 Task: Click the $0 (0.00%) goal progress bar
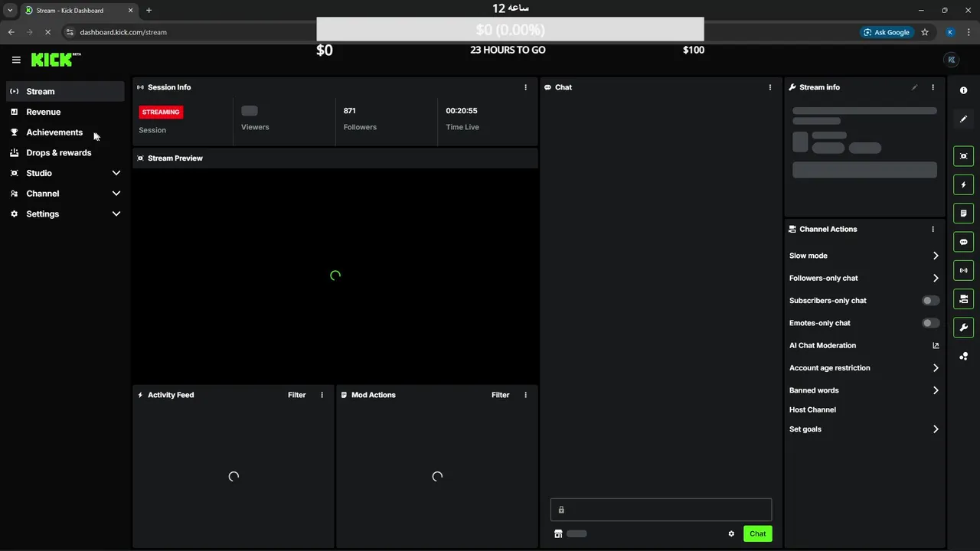[x=510, y=29]
